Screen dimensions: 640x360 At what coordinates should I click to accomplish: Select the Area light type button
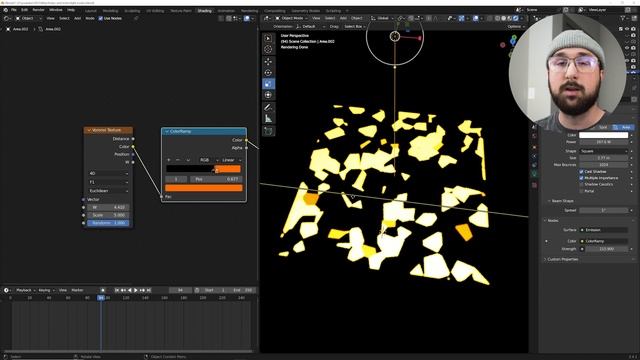tap(622, 127)
